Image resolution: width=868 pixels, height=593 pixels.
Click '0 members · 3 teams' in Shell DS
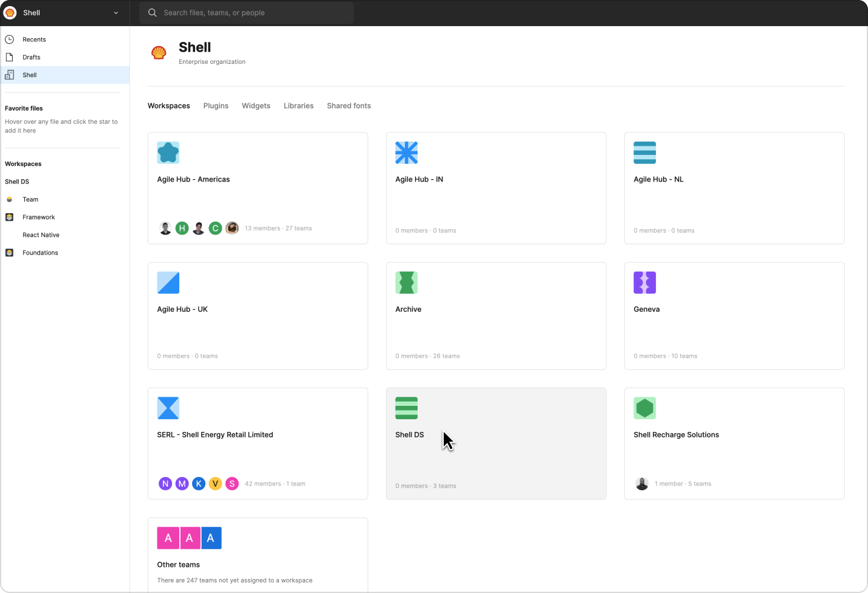425,486
